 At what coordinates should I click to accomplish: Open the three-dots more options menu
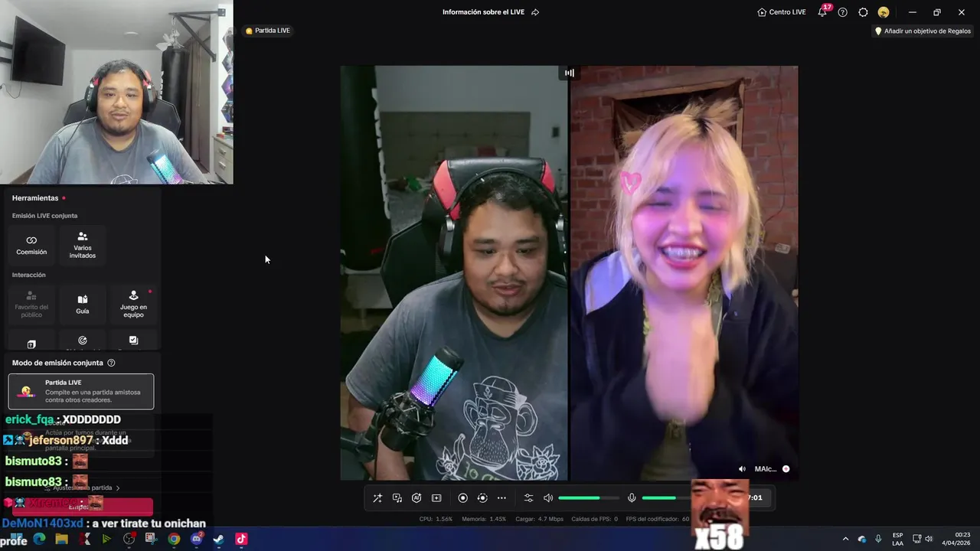[x=501, y=497]
